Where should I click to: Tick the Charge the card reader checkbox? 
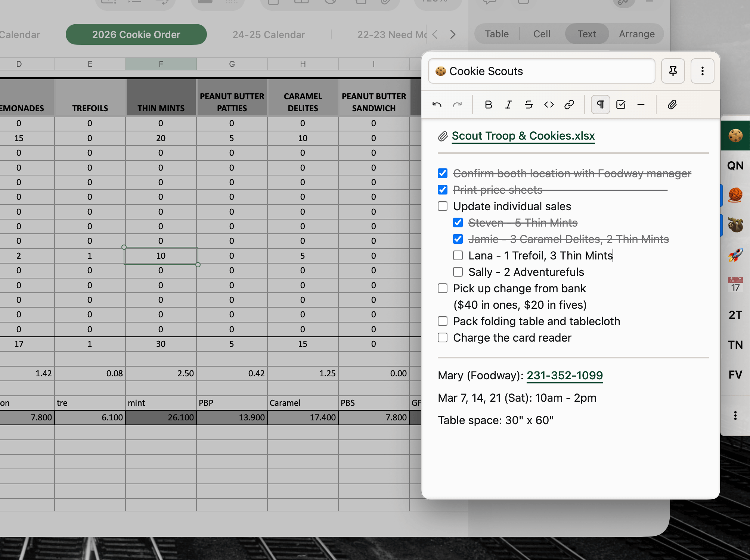[x=443, y=337]
